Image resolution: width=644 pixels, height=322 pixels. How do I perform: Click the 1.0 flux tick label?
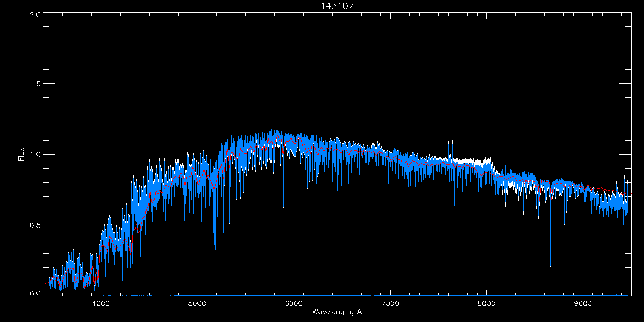tap(35, 155)
